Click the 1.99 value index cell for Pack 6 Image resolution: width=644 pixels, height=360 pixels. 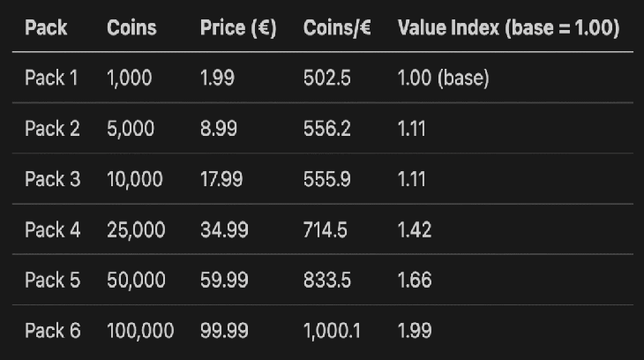pos(415,332)
